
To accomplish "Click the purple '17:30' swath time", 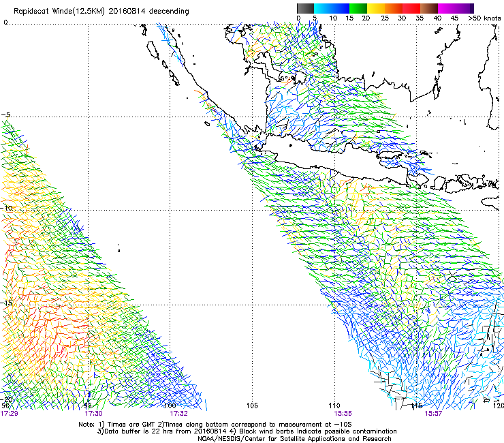I will [x=93, y=413].
